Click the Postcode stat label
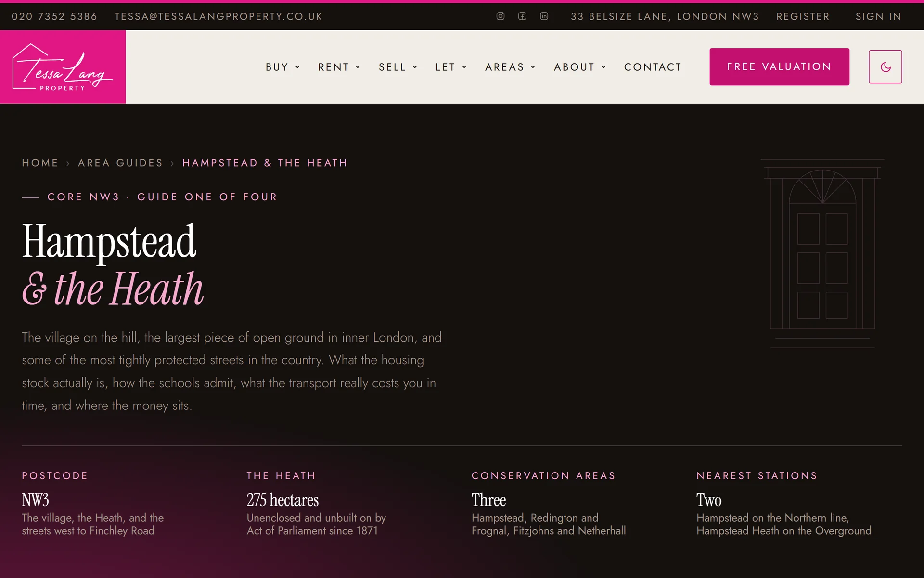Screen dimensions: 924x578 click(x=55, y=476)
